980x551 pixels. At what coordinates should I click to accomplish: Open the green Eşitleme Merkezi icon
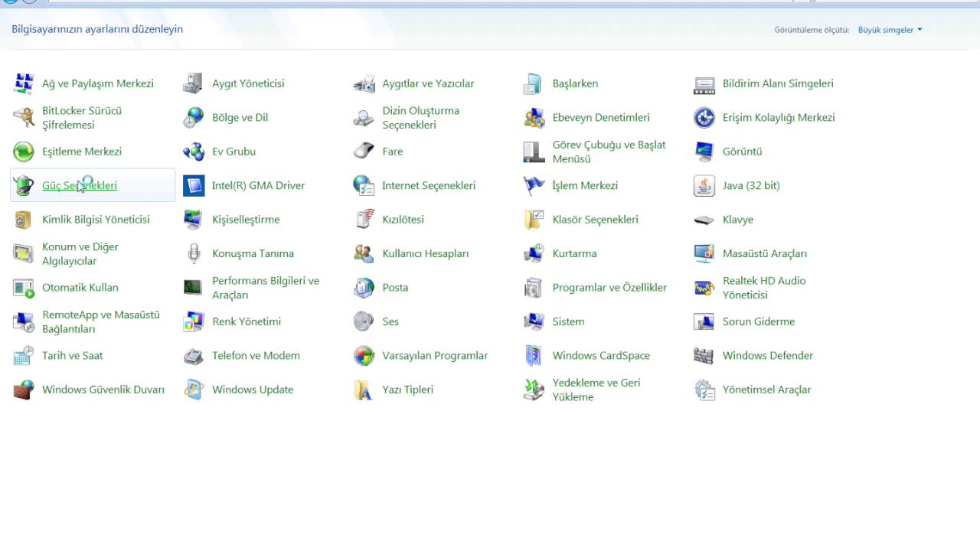[x=24, y=152]
